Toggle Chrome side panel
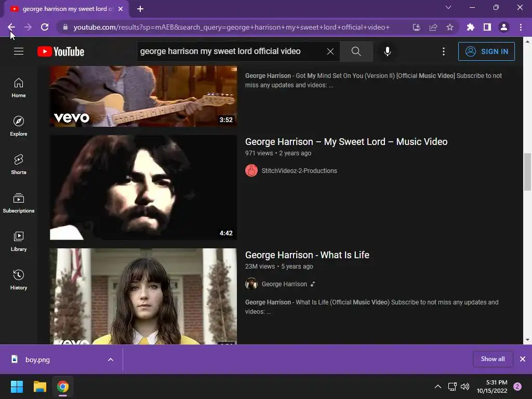 pyautogui.click(x=487, y=27)
